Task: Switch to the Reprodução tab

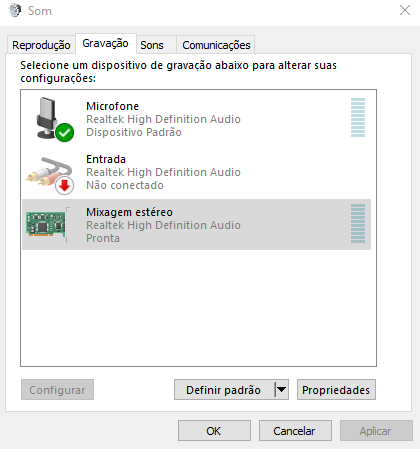Action: click(x=41, y=45)
